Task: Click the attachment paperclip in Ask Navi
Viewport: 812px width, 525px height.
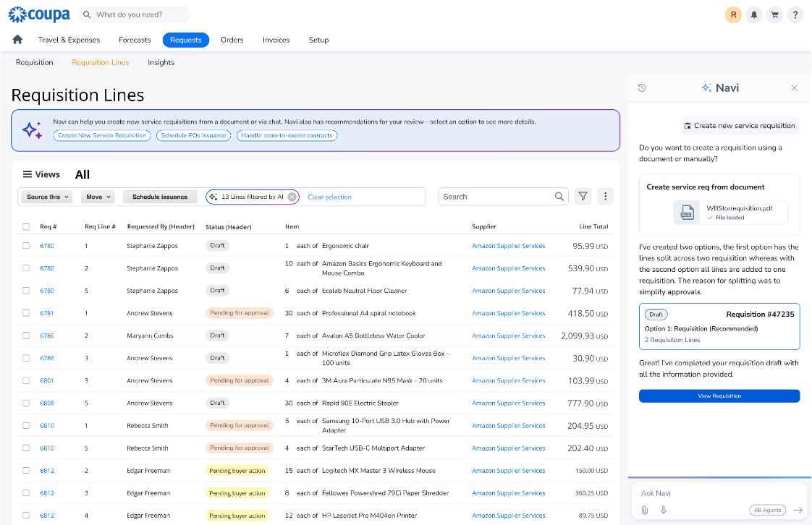Action: pyautogui.click(x=645, y=510)
